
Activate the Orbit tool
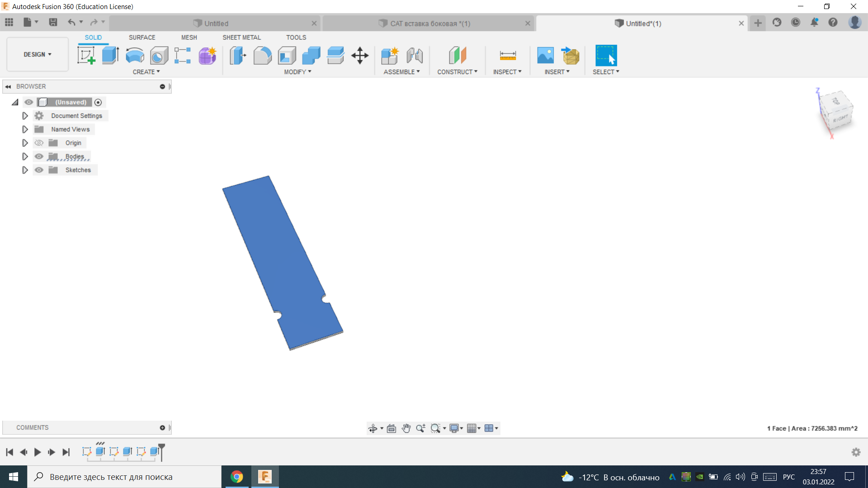pyautogui.click(x=373, y=428)
